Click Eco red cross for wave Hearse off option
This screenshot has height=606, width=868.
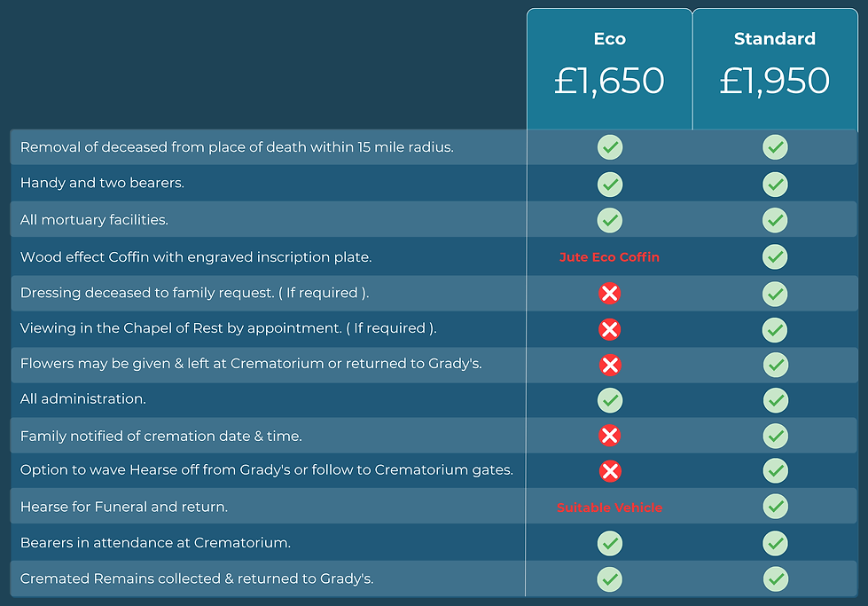click(x=609, y=471)
